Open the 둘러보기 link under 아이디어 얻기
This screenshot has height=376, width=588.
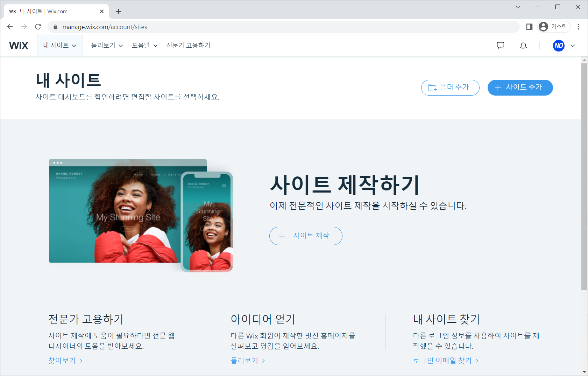pyautogui.click(x=248, y=361)
